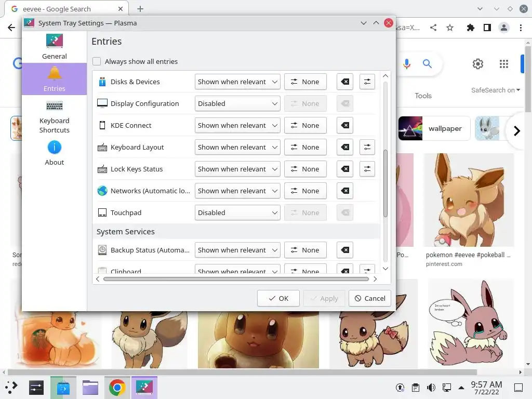
Task: Open KDE application launcher
Action: pos(11,387)
